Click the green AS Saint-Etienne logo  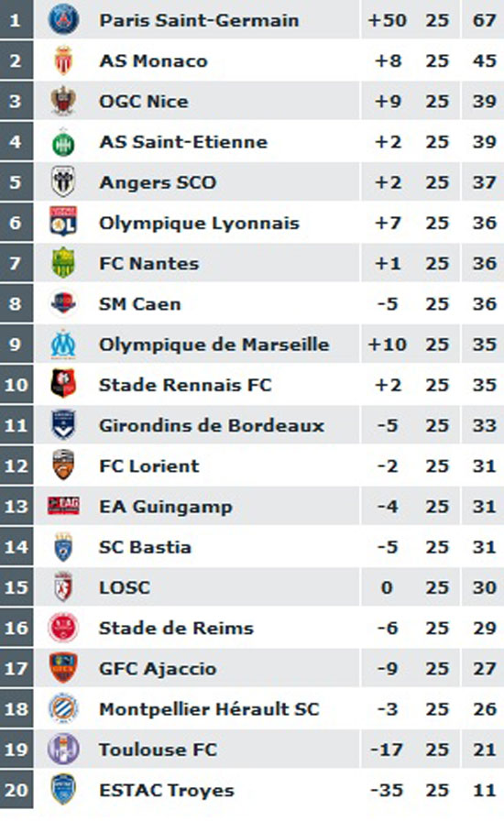click(x=63, y=142)
